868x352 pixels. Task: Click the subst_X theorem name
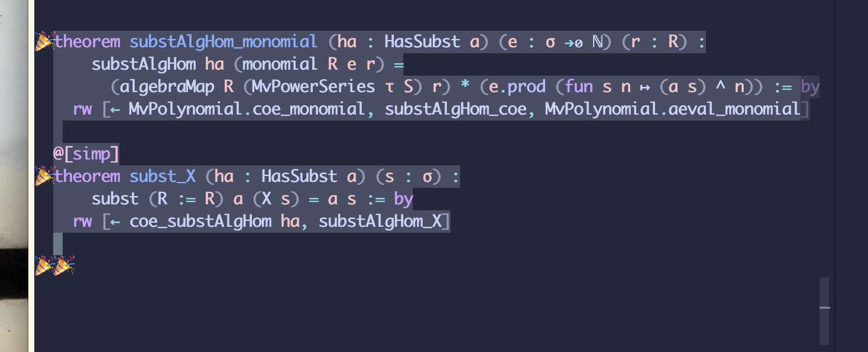pos(163,176)
